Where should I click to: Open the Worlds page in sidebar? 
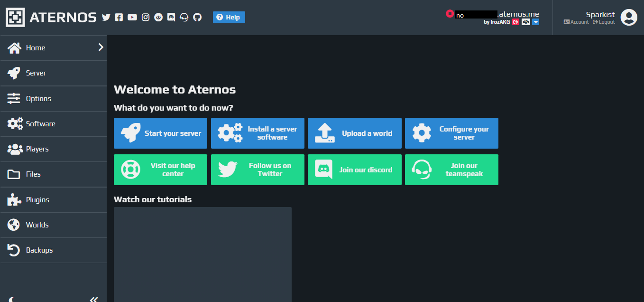coord(53,225)
